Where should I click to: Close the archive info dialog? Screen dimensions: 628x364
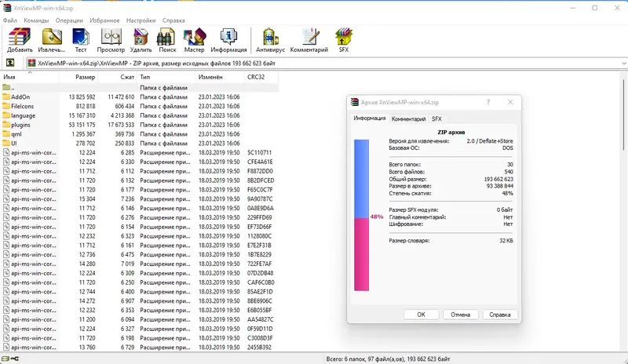coord(510,102)
